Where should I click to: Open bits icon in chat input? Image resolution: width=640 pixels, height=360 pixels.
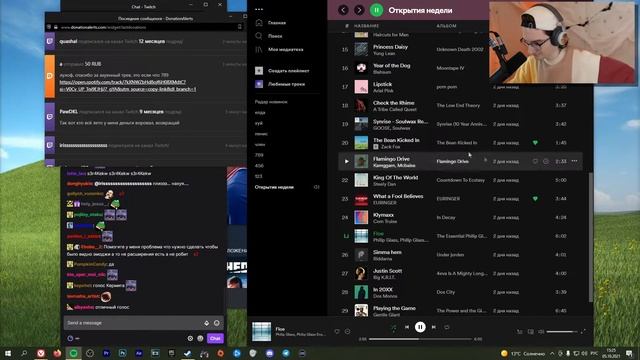(x=207, y=323)
